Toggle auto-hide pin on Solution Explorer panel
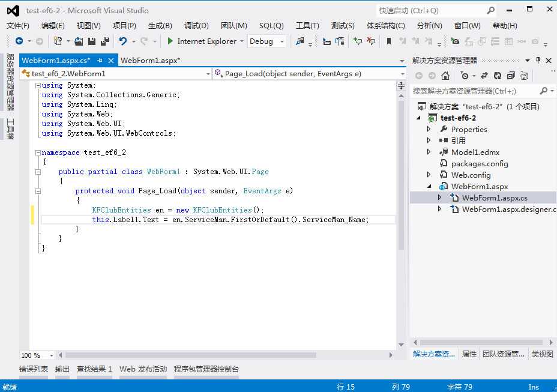This screenshot has height=392, width=557. (538, 60)
